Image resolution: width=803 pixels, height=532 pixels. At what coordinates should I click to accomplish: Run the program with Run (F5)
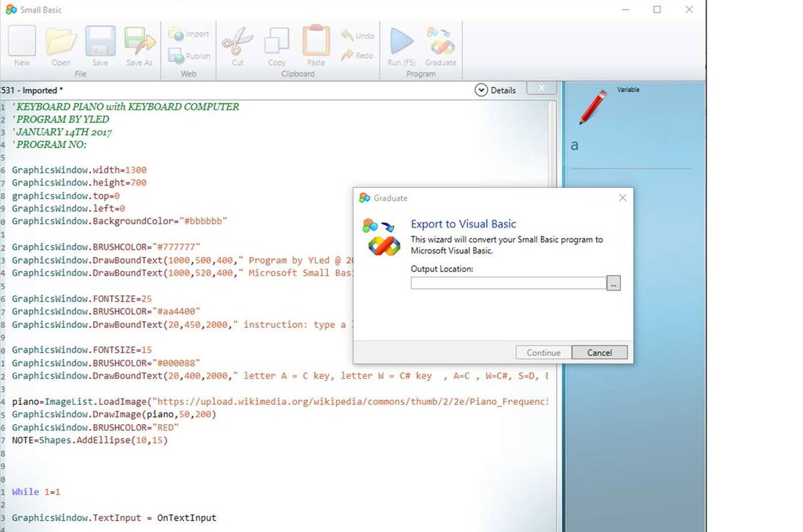tap(401, 41)
